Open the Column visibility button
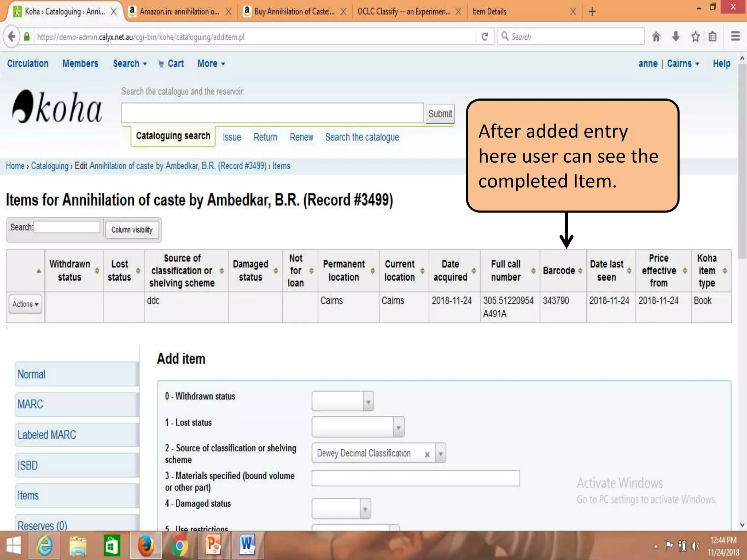This screenshot has height=560, width=747. pyautogui.click(x=132, y=230)
